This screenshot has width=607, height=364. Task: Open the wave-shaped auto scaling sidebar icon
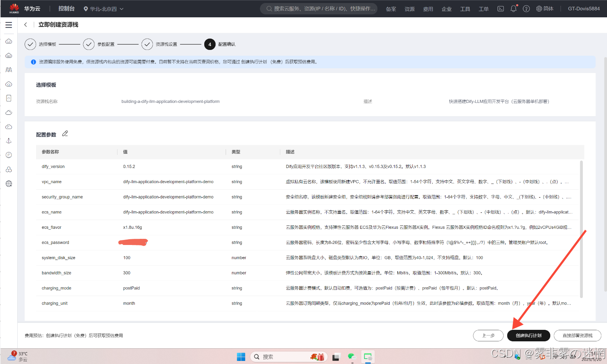click(9, 70)
